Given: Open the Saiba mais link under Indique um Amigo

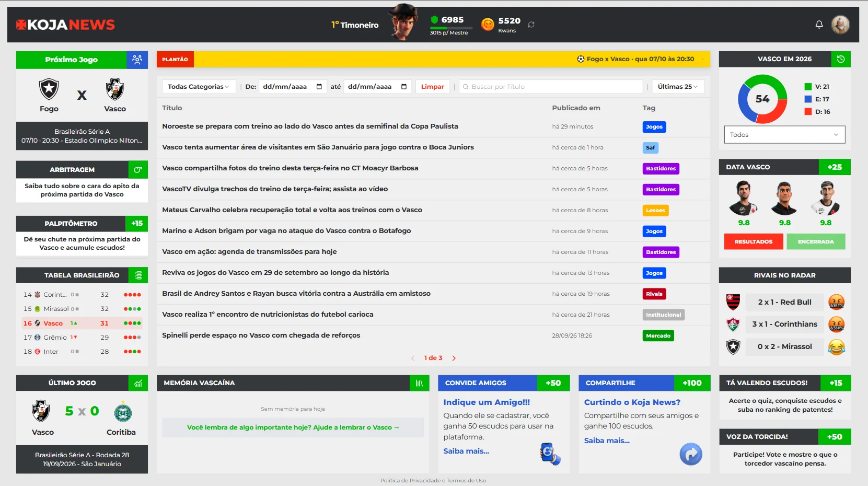Looking at the screenshot, I should click(x=466, y=451).
